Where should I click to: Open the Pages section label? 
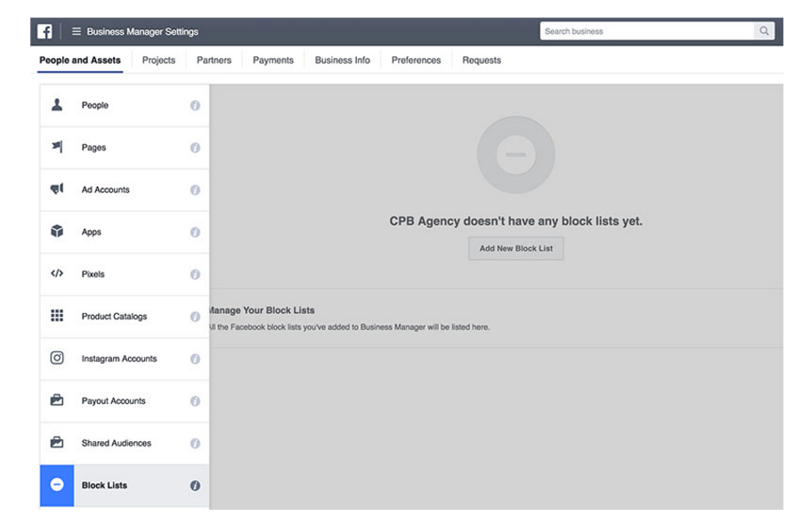coord(93,148)
